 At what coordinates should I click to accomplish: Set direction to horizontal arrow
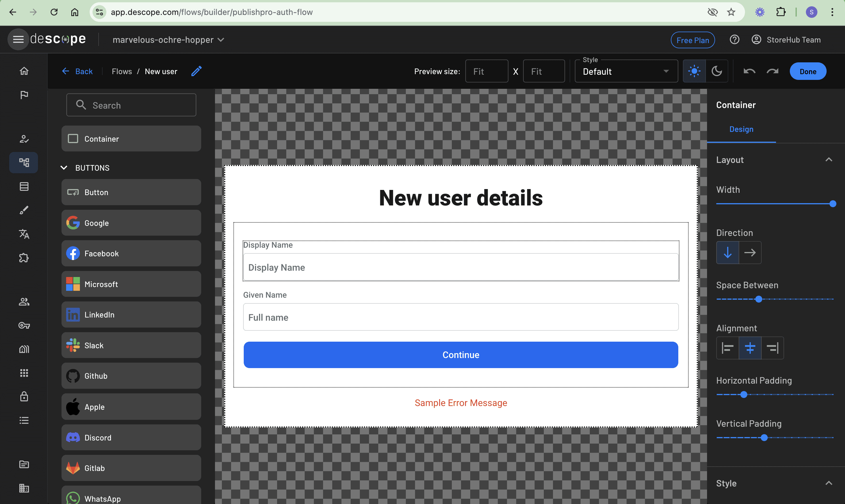pyautogui.click(x=750, y=253)
